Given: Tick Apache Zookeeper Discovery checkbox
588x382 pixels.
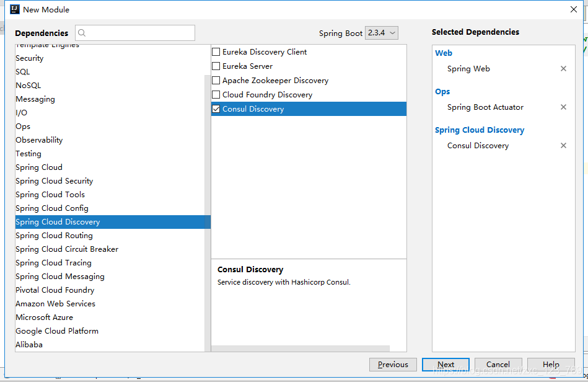Looking at the screenshot, I should pyautogui.click(x=216, y=80).
